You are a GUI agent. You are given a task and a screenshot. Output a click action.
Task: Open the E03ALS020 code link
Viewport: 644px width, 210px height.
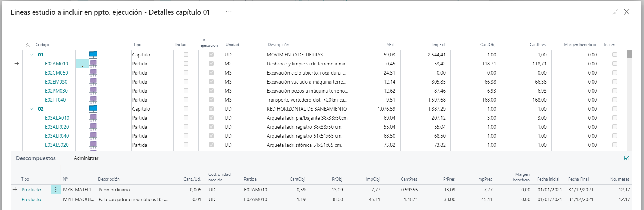point(57,145)
